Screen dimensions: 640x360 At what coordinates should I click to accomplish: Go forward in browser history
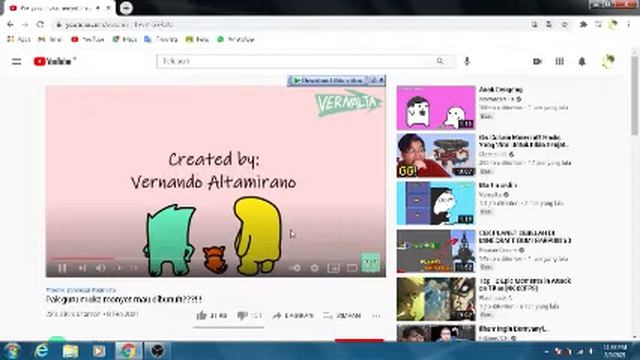point(25,25)
